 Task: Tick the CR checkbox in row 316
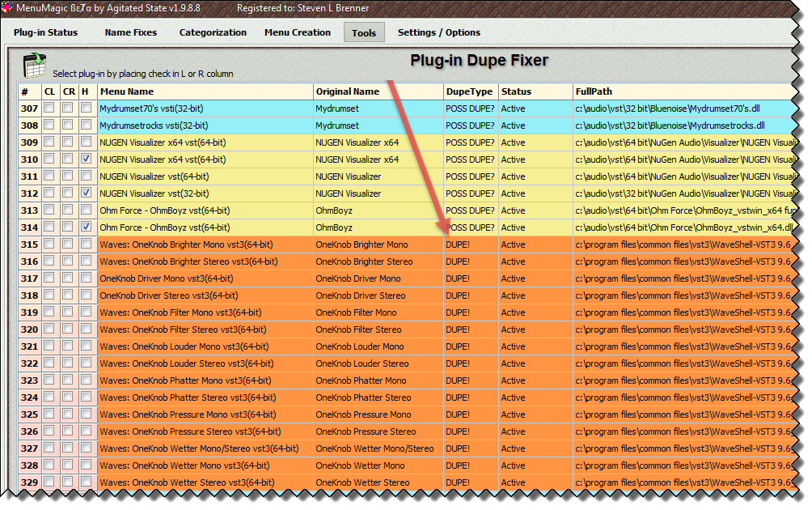[68, 261]
